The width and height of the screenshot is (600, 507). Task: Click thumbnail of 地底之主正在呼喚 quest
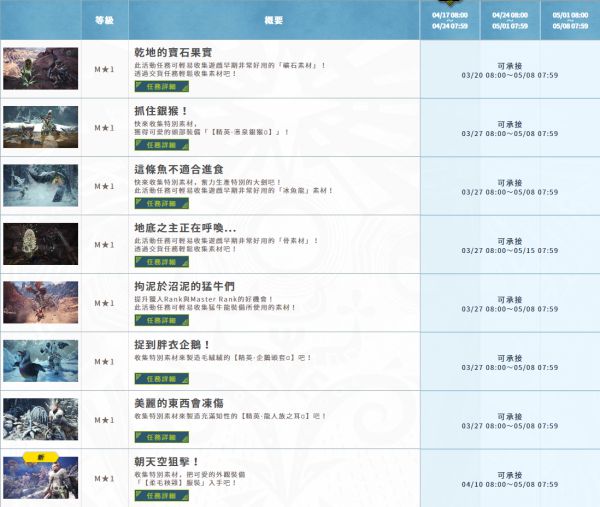pos(41,244)
